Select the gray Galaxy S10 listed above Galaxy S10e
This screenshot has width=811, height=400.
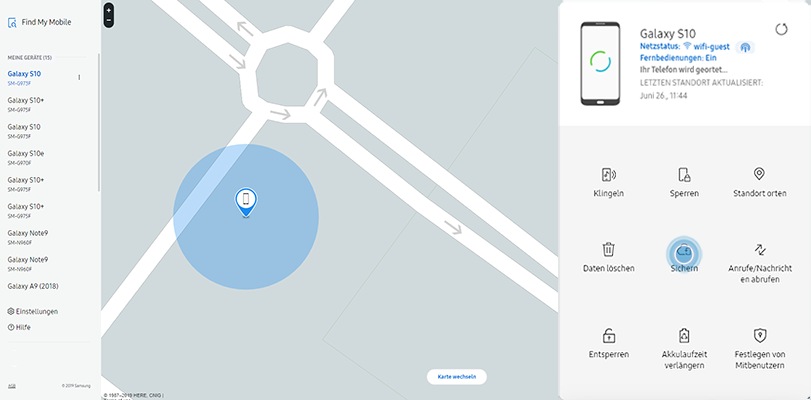[24, 131]
